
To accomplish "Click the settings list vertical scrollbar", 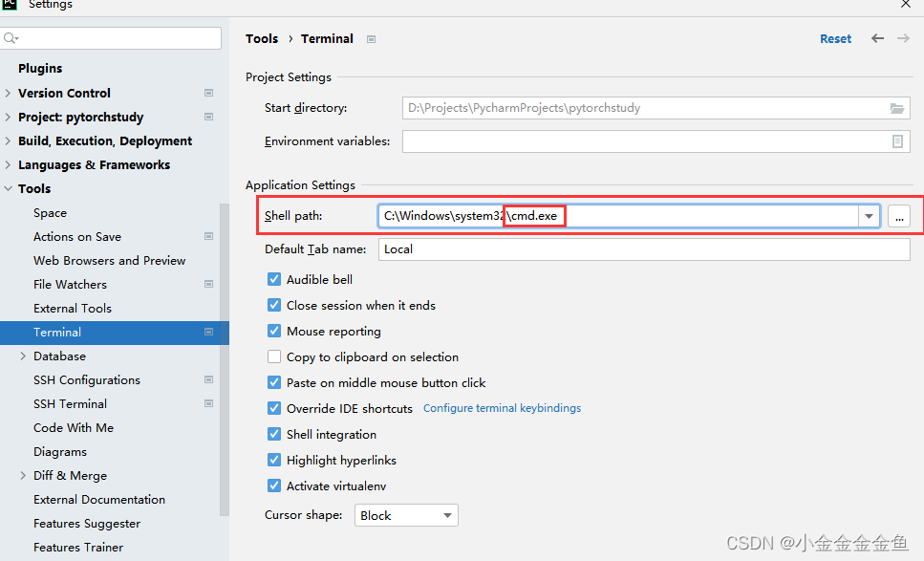I will click(x=225, y=359).
